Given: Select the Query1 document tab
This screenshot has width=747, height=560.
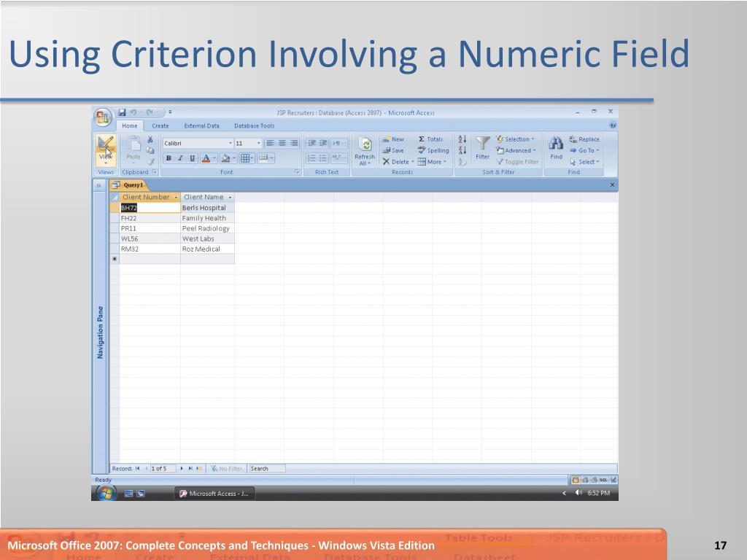Looking at the screenshot, I should pyautogui.click(x=128, y=184).
